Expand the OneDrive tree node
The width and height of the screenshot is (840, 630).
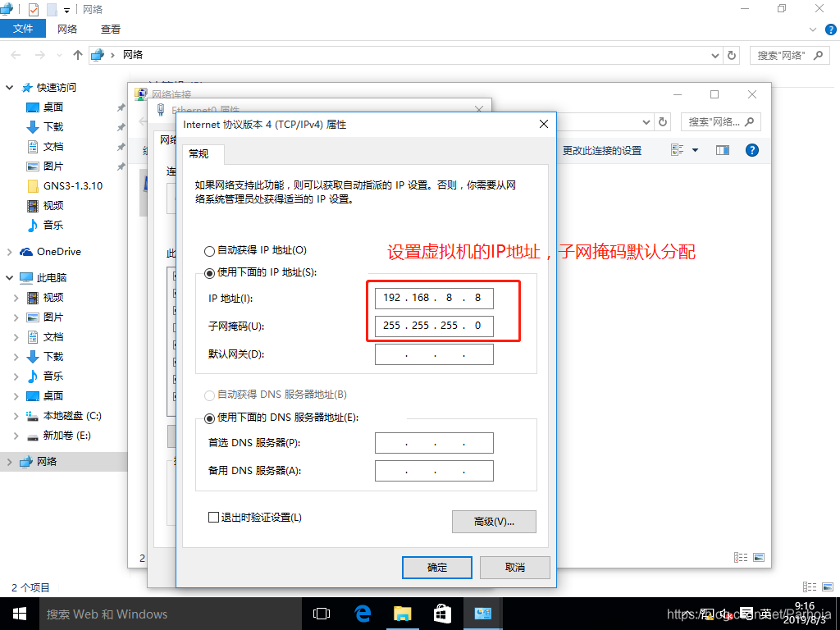10,252
